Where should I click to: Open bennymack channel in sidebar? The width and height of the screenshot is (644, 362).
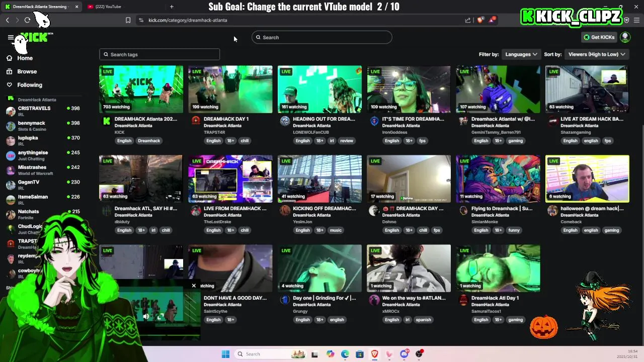click(43, 126)
